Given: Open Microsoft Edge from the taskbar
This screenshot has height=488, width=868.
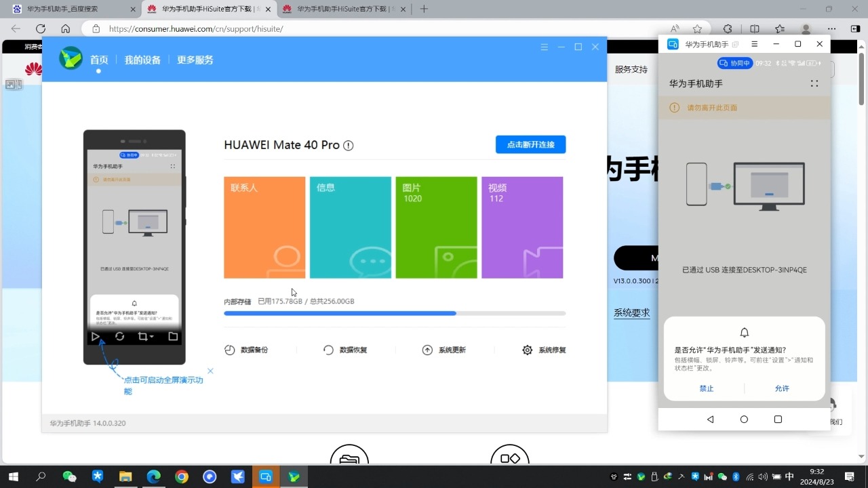Looking at the screenshot, I should [153, 476].
